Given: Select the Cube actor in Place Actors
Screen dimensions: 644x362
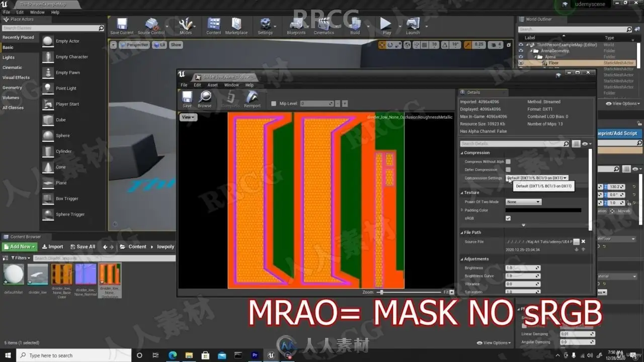Looking at the screenshot, I should coord(61,120).
